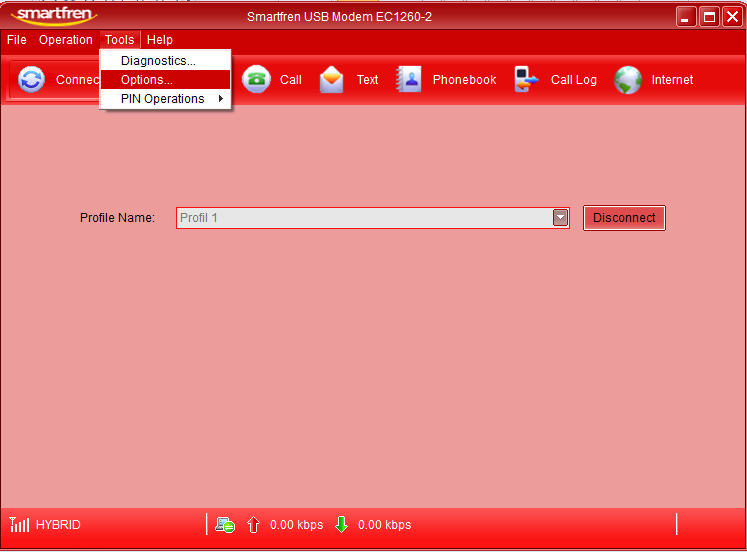
Task: Click the smartfren logo
Action: [x=54, y=15]
